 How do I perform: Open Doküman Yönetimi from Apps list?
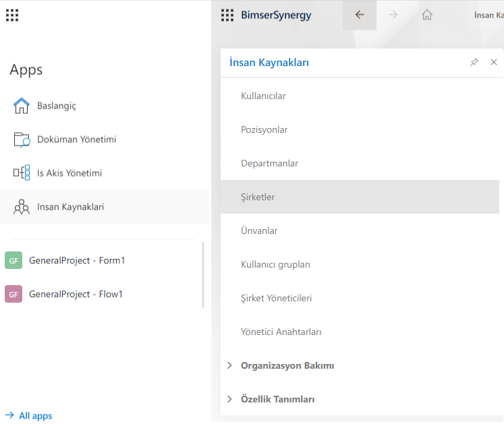point(76,140)
